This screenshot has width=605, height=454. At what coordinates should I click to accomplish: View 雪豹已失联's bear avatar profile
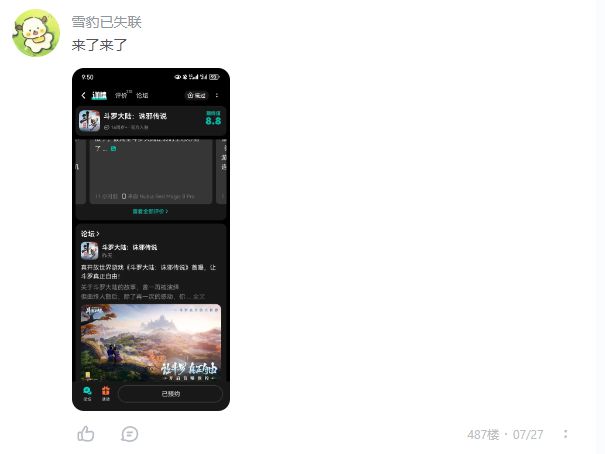(x=36, y=33)
